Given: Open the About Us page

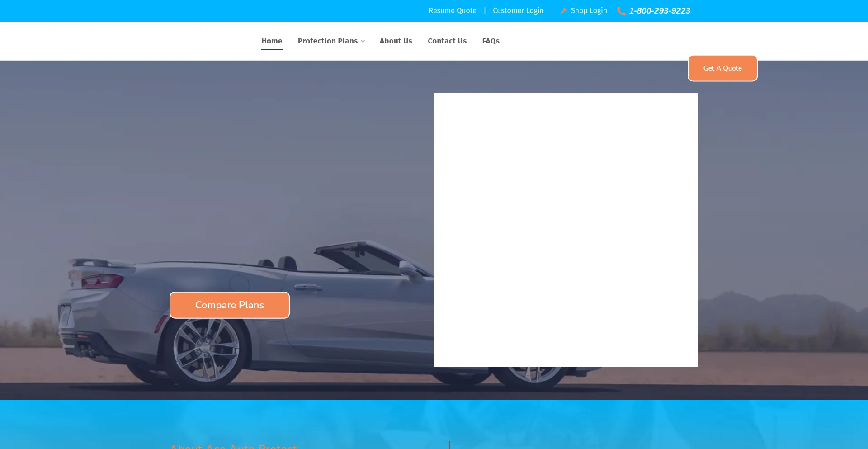Looking at the screenshot, I should 396,41.
